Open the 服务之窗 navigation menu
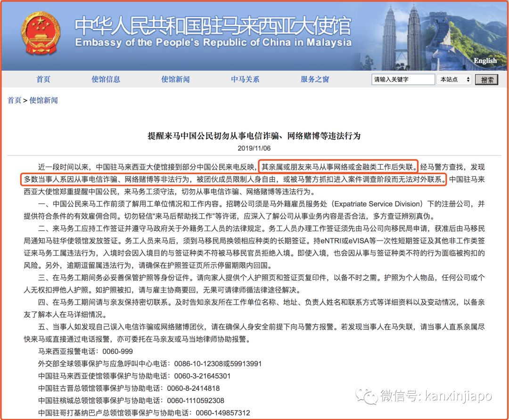The width and height of the screenshot is (509, 420). pyautogui.click(x=314, y=80)
